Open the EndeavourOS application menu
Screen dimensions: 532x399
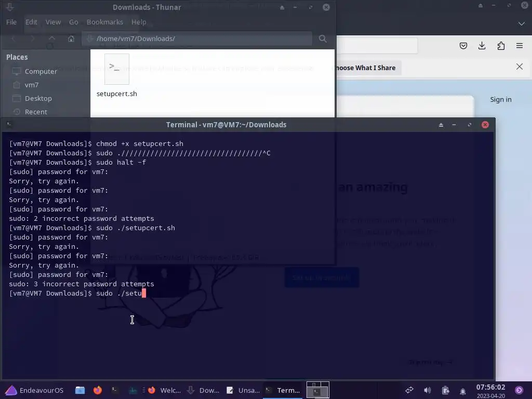click(x=34, y=390)
